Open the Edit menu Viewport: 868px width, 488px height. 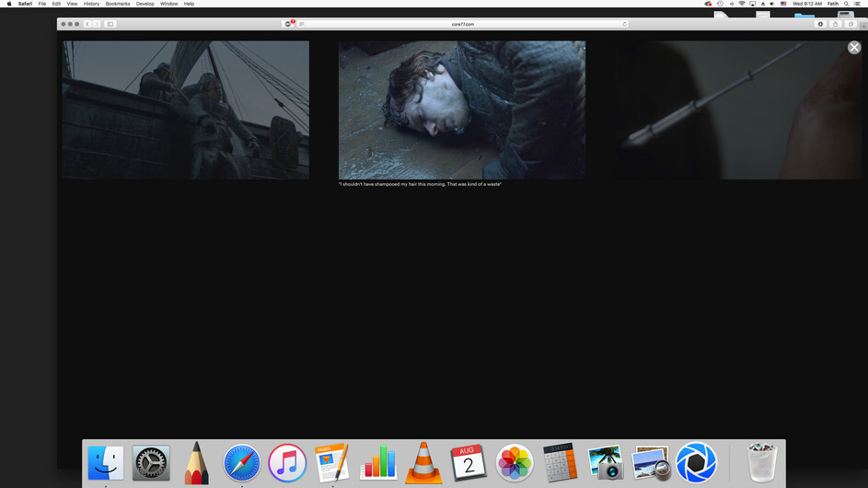[x=56, y=4]
